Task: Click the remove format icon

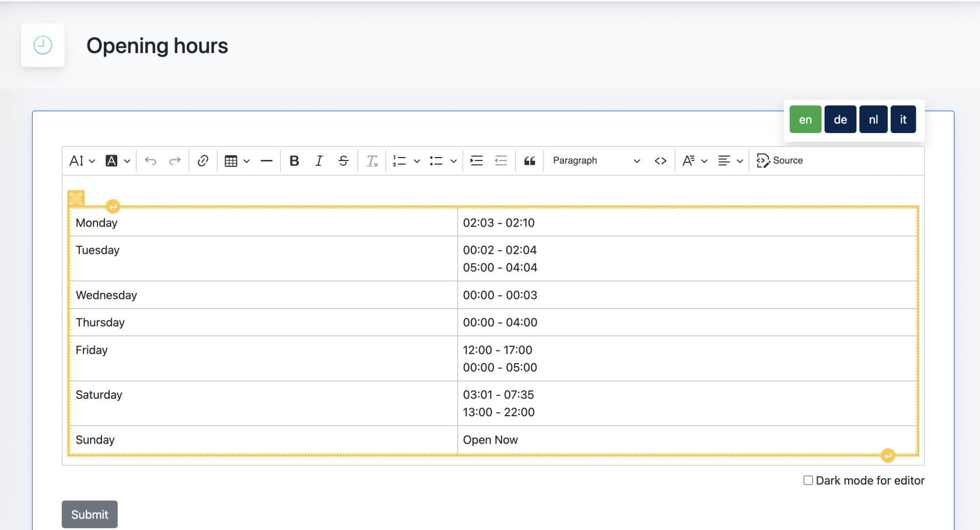Action: point(372,161)
